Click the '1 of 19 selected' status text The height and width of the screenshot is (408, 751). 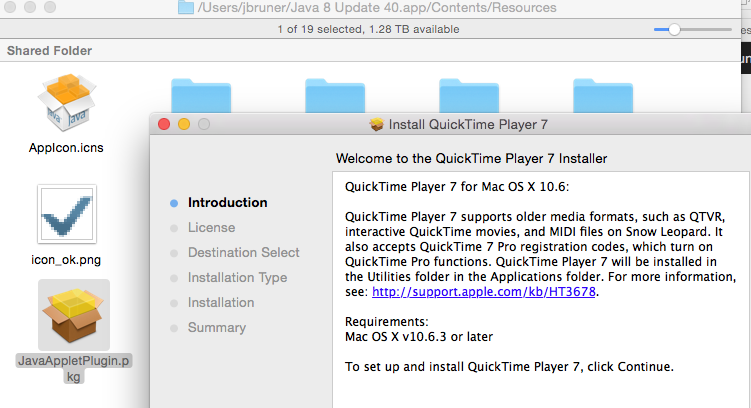pyautogui.click(x=368, y=29)
